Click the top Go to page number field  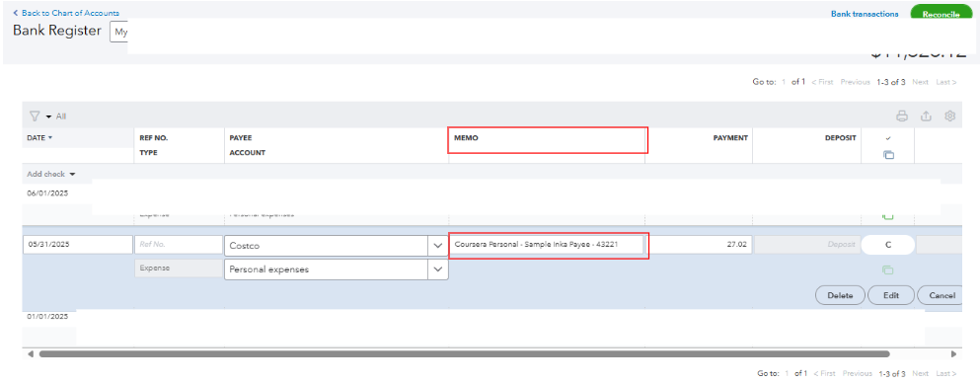[x=784, y=83]
